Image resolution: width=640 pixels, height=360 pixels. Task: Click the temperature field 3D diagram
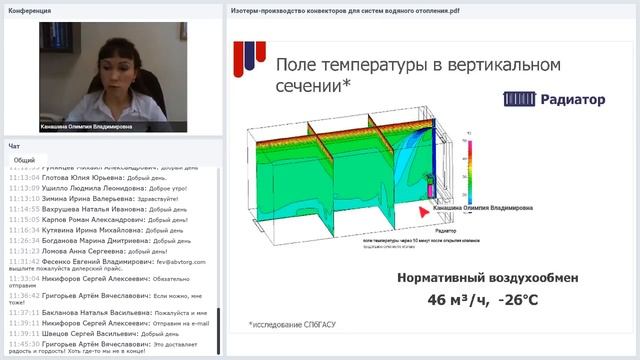351,176
